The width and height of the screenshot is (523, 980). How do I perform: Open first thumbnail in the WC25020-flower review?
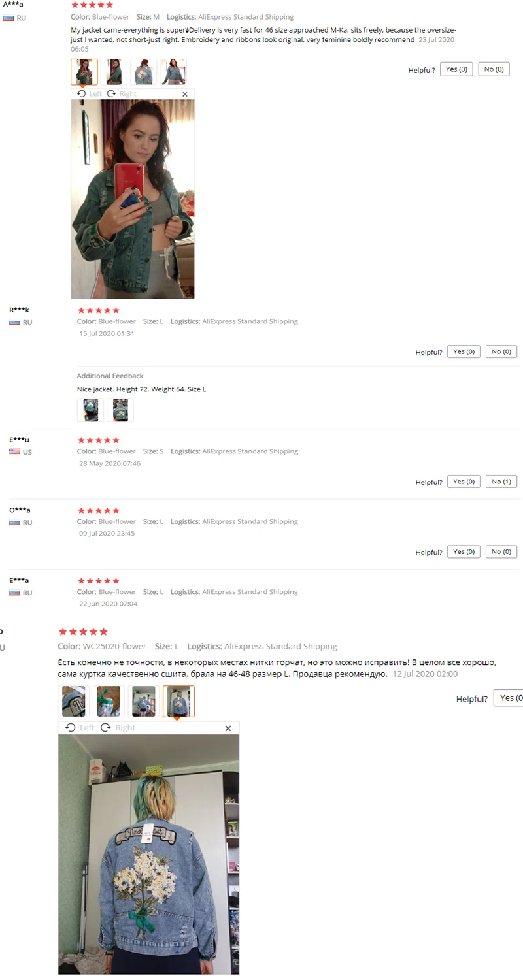point(73,701)
